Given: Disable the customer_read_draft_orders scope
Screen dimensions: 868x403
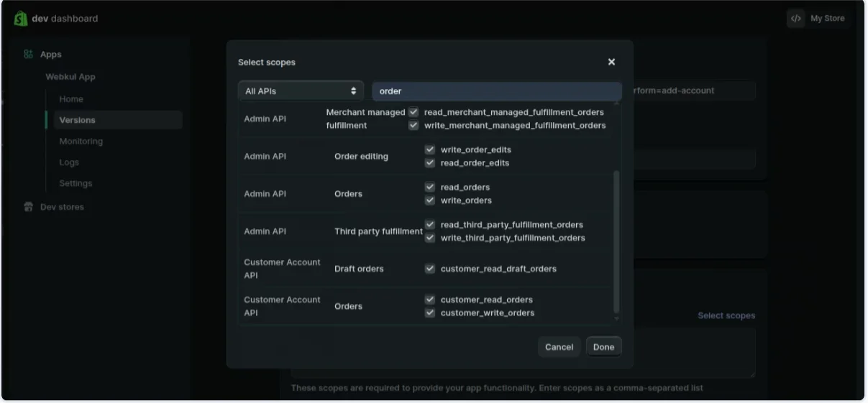Looking at the screenshot, I should pos(430,269).
